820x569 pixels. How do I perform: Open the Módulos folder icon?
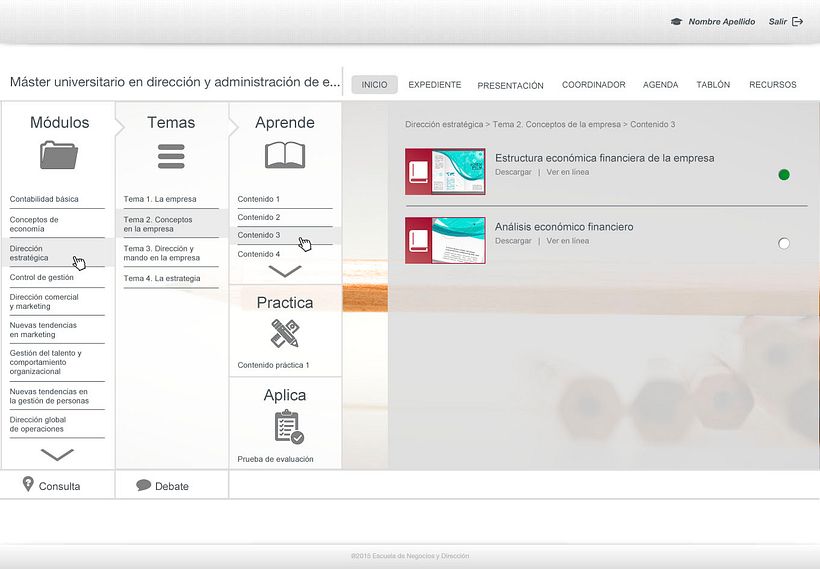(59, 155)
